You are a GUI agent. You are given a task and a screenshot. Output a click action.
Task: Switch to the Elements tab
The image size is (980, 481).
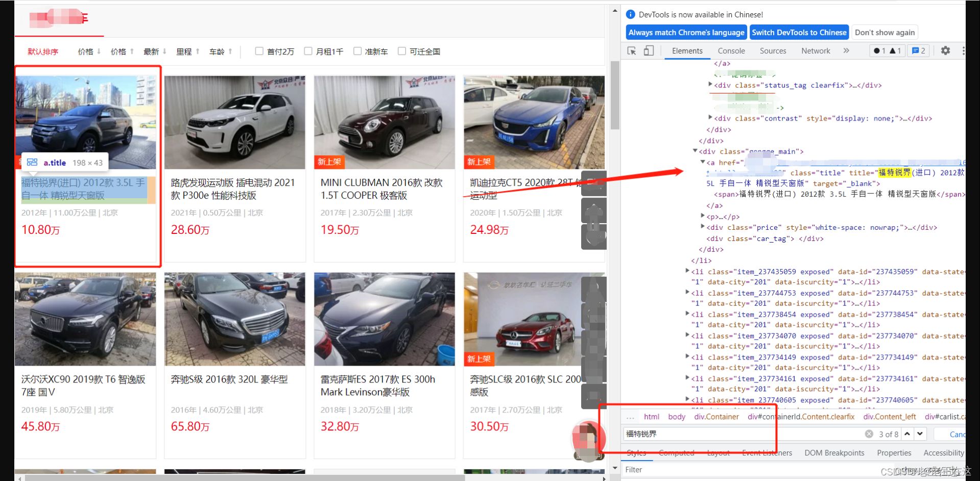(687, 51)
